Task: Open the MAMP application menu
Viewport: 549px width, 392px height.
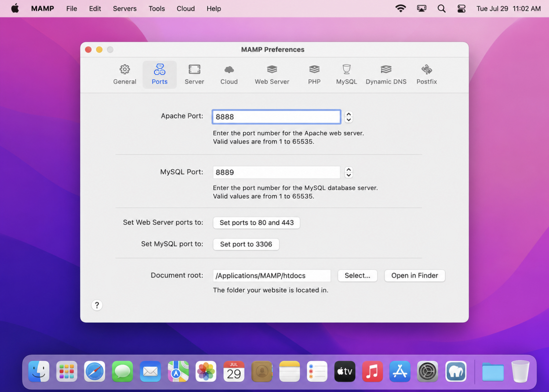Action: pyautogui.click(x=43, y=8)
